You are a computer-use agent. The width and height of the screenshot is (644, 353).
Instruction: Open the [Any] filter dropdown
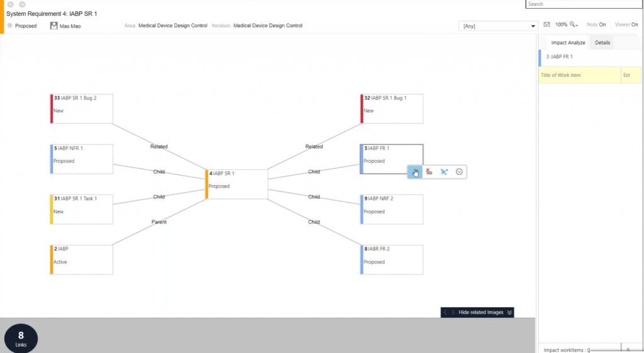(498, 26)
